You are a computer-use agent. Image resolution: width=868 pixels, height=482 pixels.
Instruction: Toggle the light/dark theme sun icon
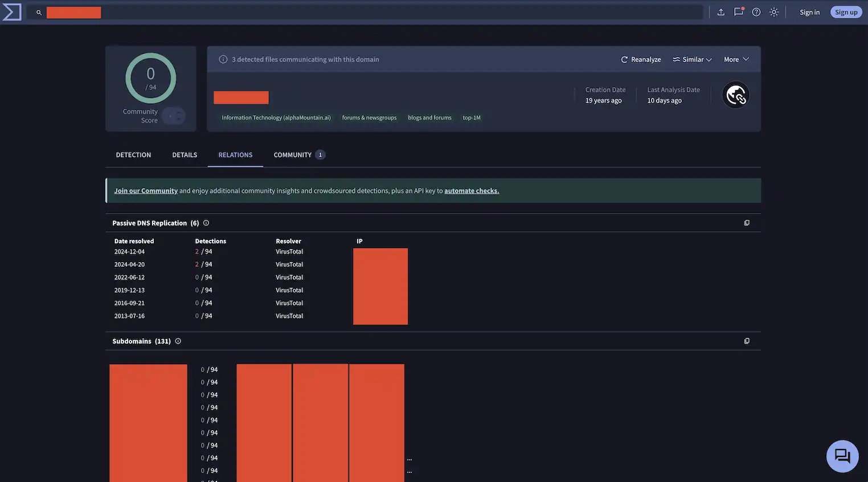773,12
